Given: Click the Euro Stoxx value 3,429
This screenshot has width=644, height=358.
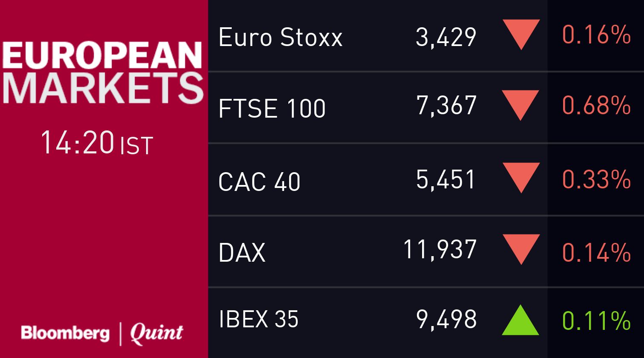Looking at the screenshot, I should [x=446, y=37].
